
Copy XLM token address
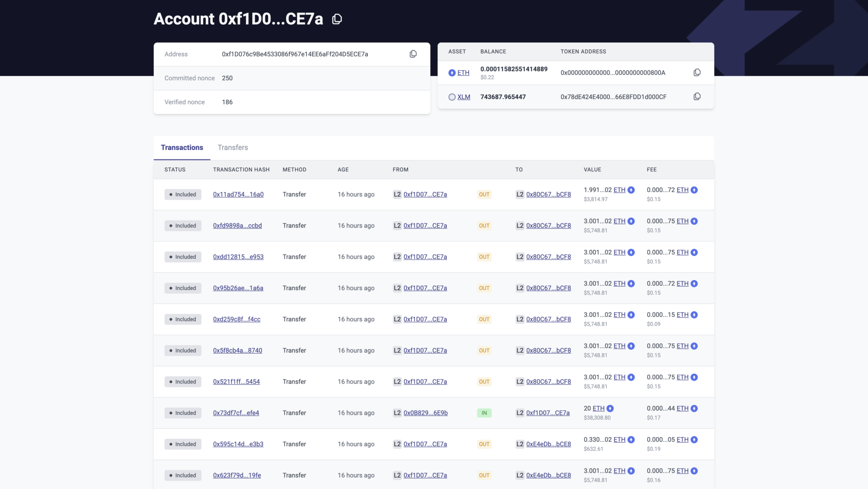[x=697, y=97]
